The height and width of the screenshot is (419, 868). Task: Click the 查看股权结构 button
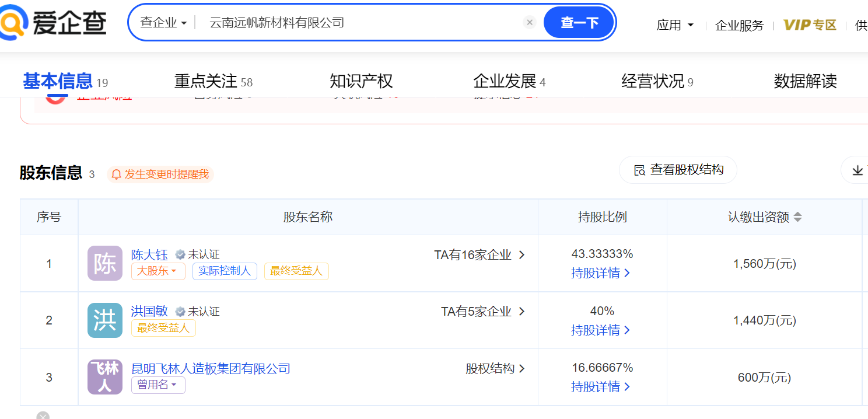point(678,170)
